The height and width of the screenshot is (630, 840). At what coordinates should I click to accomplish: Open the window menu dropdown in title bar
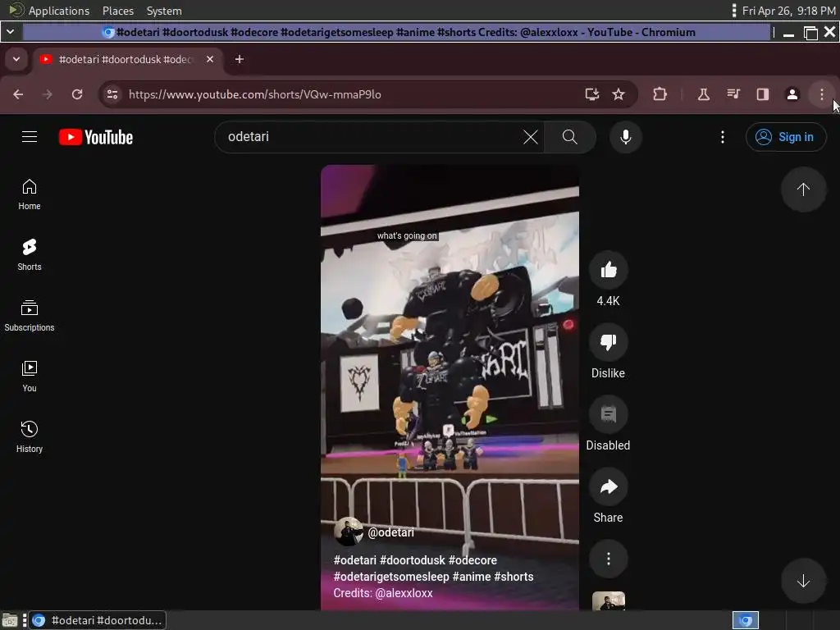pos(10,32)
